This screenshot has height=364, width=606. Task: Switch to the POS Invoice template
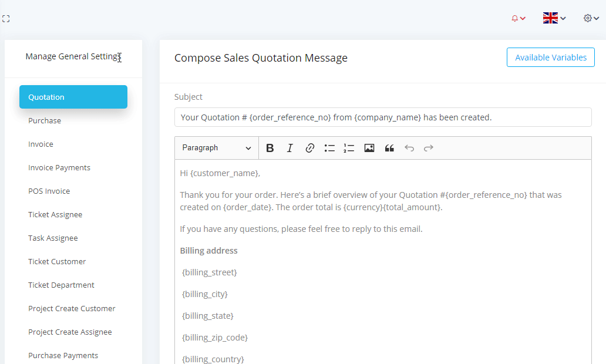(49, 191)
